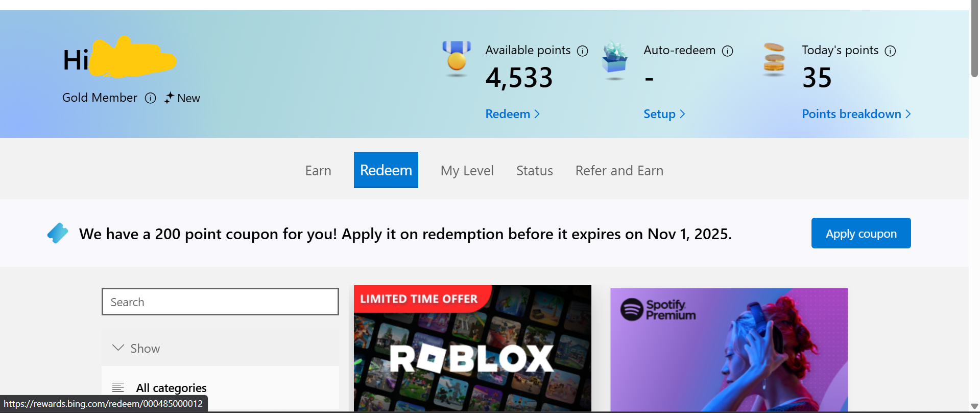The width and height of the screenshot is (980, 413).
Task: Click the Available points info icon
Action: pos(582,51)
